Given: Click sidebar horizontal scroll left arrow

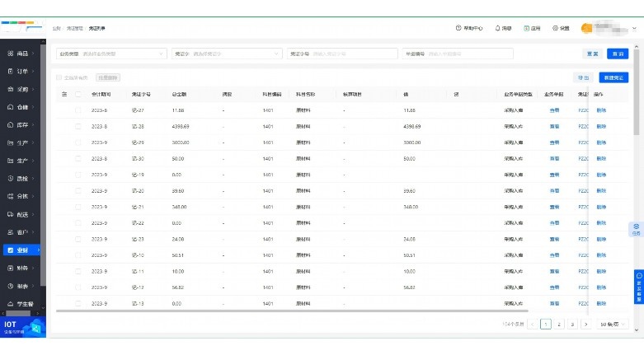Looking at the screenshot, I should pyautogui.click(x=2, y=313).
